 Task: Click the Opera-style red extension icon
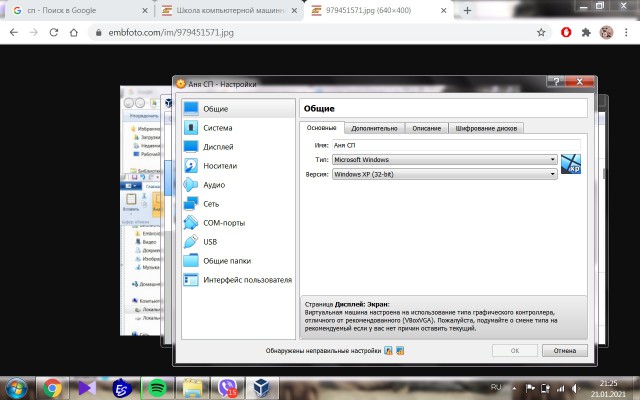pos(566,32)
